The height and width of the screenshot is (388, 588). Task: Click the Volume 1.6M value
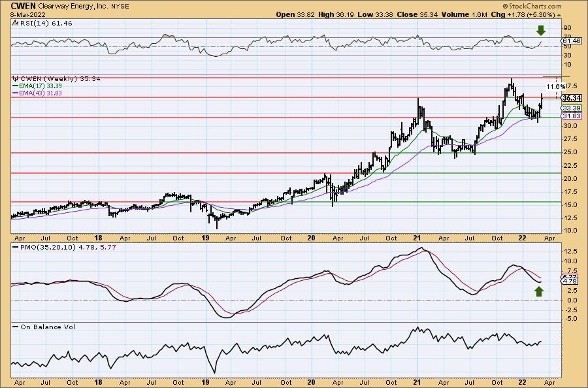click(x=464, y=14)
